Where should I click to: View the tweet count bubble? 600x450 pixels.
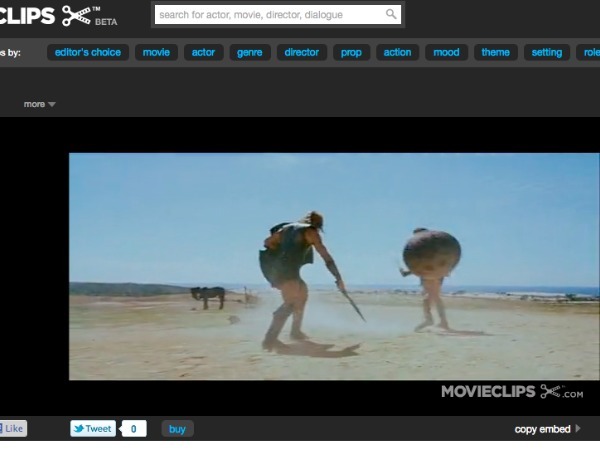click(133, 429)
